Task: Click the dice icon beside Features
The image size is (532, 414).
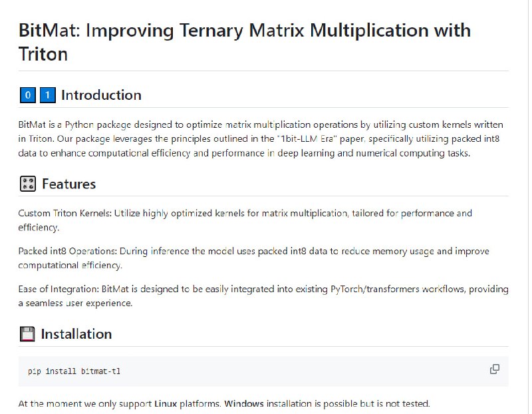Action: point(27,184)
